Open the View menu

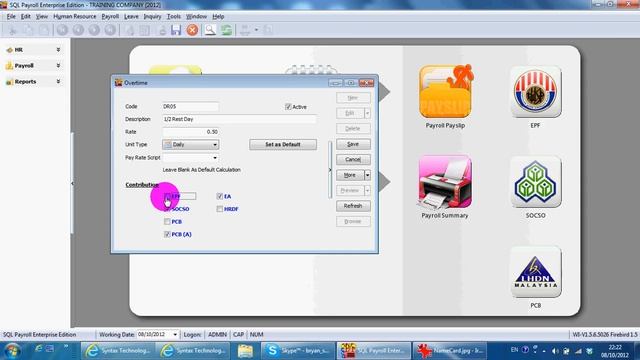[x=42, y=16]
